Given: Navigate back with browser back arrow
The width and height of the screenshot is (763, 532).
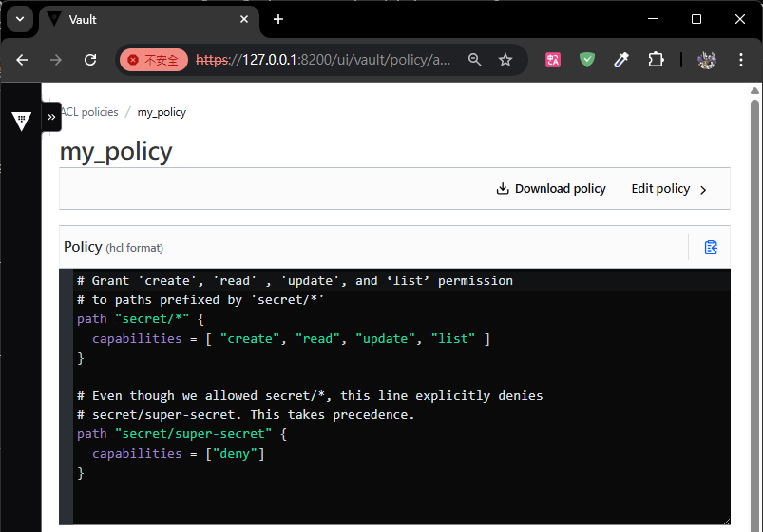Looking at the screenshot, I should click(23, 60).
